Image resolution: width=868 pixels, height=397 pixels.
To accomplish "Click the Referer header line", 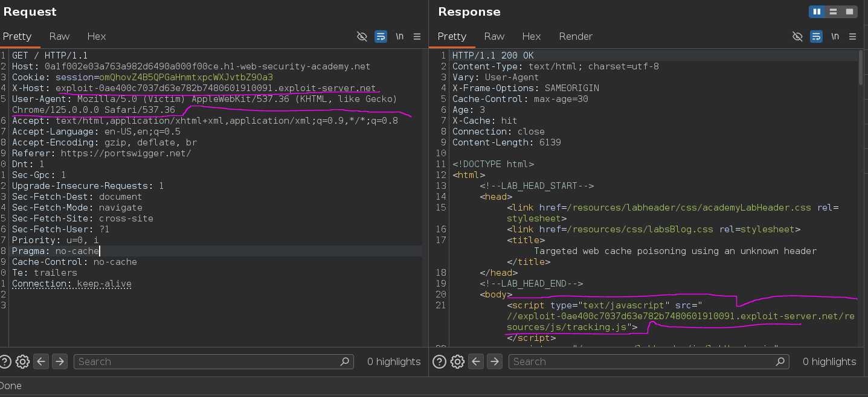I will (101, 153).
